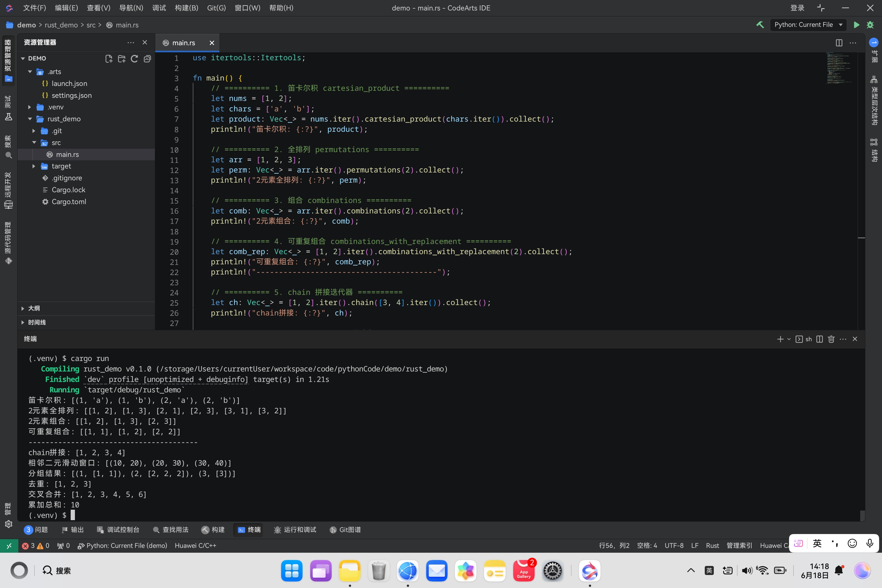The height and width of the screenshot is (588, 882).
Task: Kill terminal with the trash icon
Action: (x=831, y=339)
